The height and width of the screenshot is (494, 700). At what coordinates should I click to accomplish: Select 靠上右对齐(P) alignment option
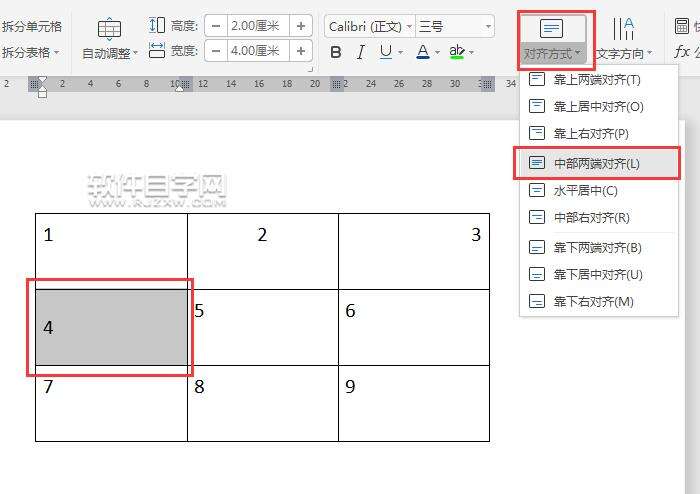599,133
